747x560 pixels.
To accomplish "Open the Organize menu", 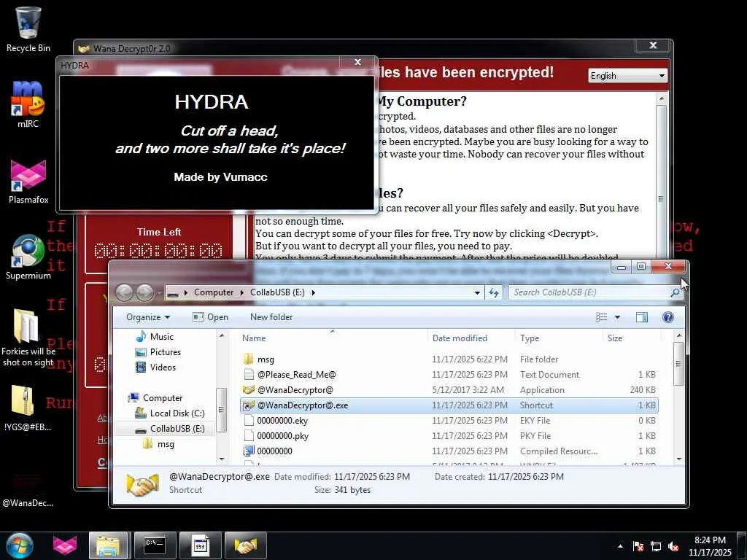I will 148,317.
